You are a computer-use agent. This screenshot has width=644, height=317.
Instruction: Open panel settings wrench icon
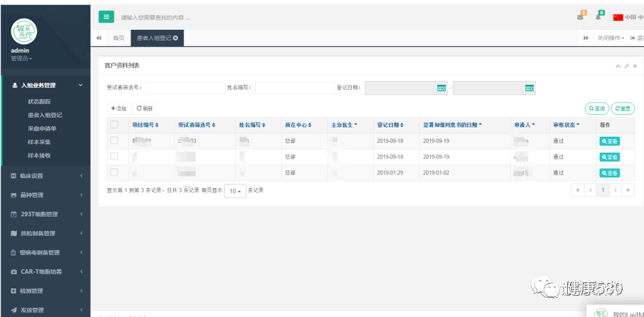point(627,66)
